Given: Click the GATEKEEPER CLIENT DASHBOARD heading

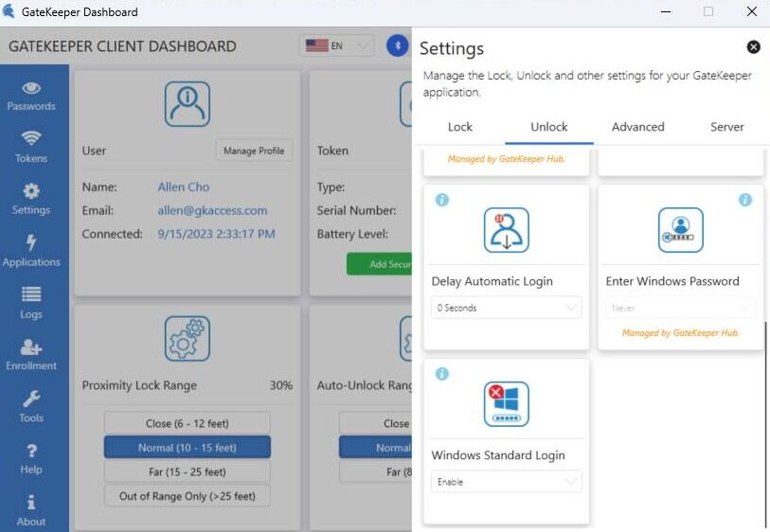Looking at the screenshot, I should click(122, 46).
